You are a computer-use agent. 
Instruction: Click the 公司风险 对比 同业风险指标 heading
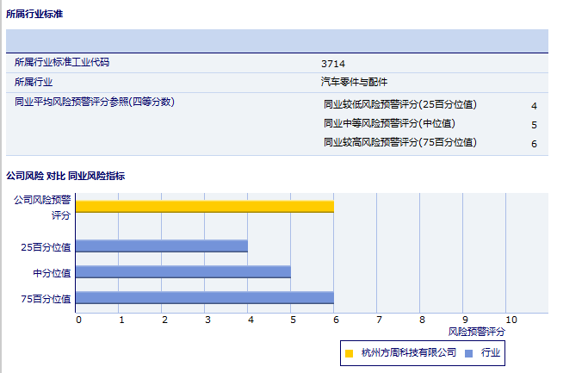coord(65,176)
